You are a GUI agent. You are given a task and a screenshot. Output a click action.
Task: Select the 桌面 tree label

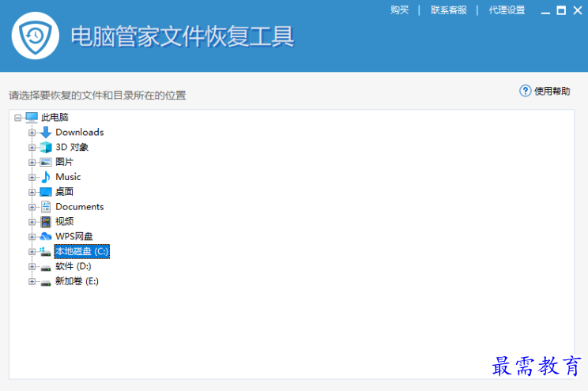click(64, 192)
